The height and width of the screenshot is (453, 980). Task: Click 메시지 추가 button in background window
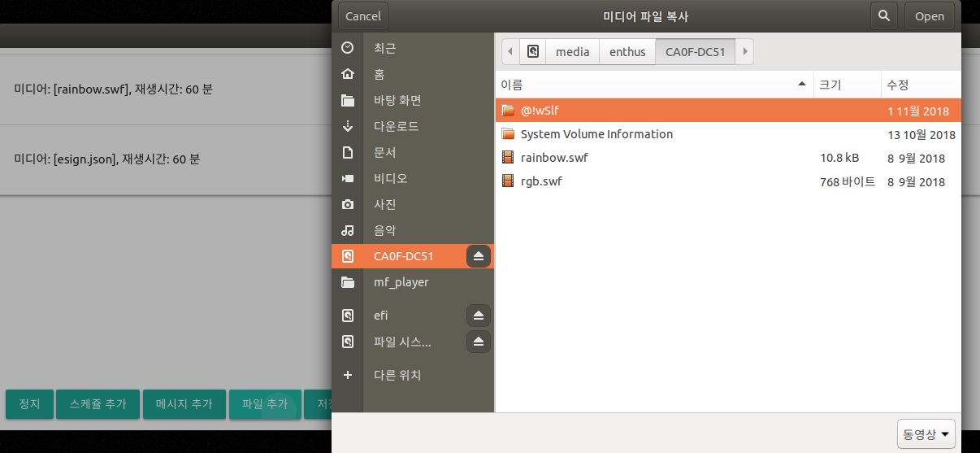point(184,404)
